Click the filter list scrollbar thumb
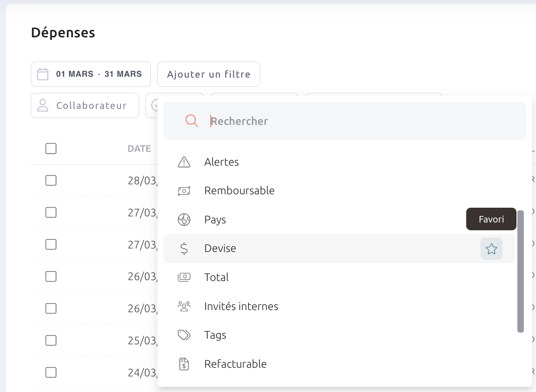 [x=521, y=271]
